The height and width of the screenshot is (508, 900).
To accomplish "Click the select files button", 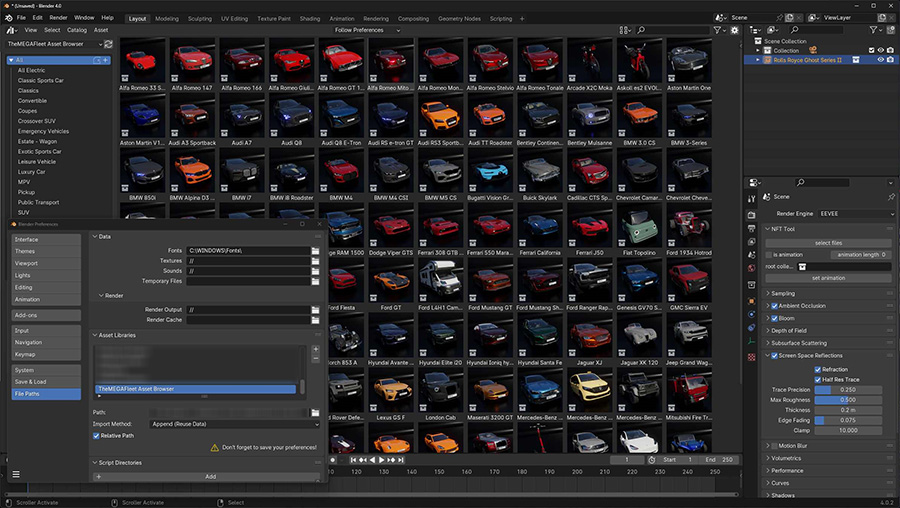I will (x=828, y=243).
